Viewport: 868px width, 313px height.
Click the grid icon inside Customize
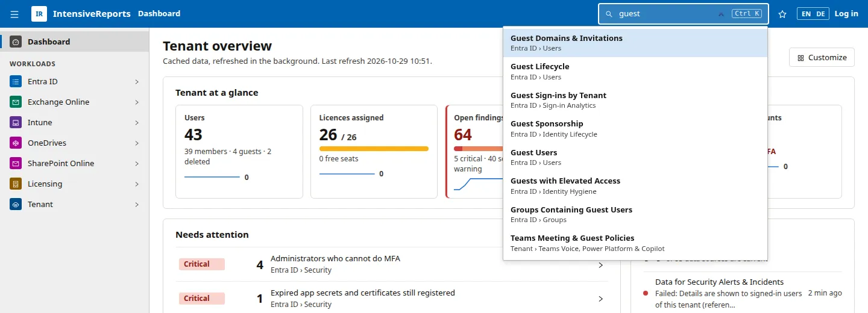tap(800, 58)
